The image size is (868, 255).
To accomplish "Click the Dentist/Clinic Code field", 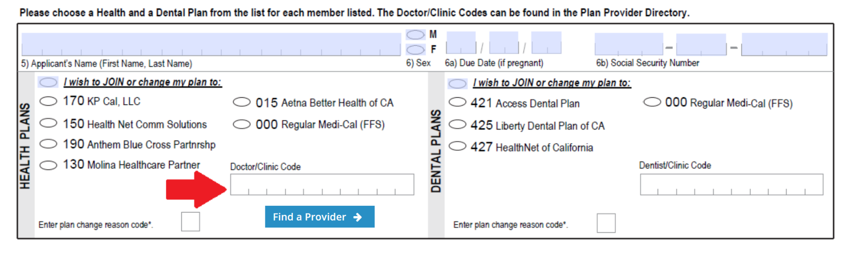I will coord(731,184).
